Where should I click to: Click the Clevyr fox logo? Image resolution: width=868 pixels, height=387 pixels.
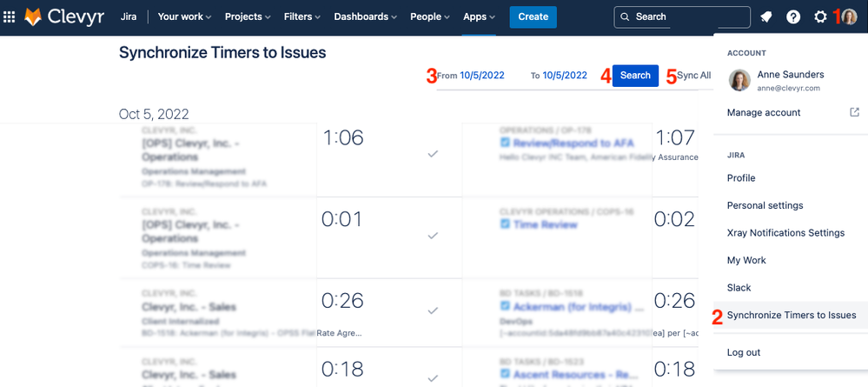click(x=34, y=17)
